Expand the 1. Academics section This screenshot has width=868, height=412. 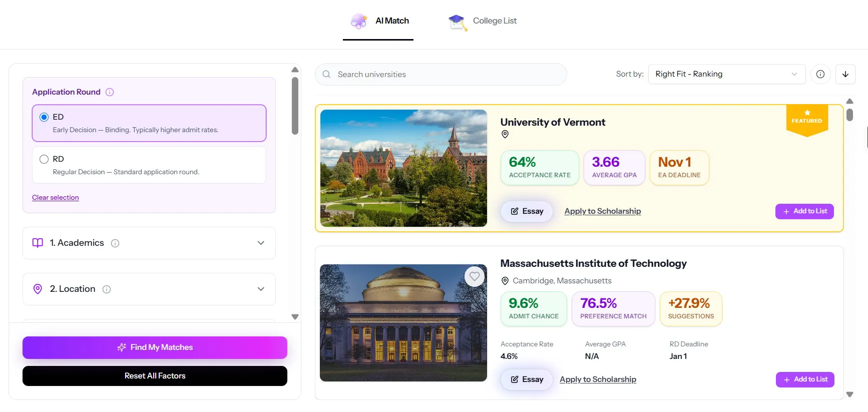click(x=149, y=243)
